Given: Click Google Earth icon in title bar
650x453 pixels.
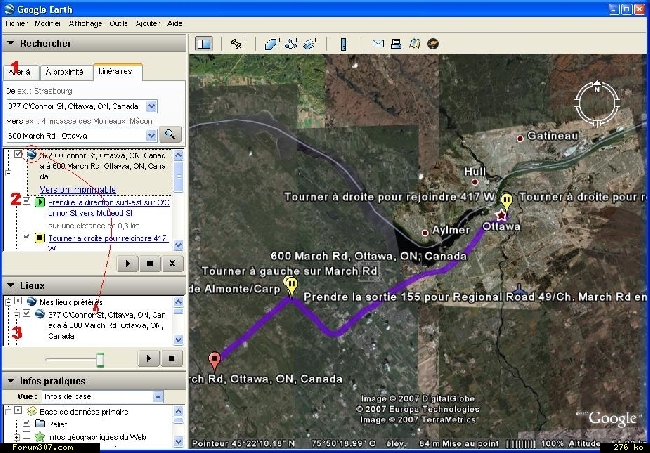Looking at the screenshot, I should pos(9,9).
